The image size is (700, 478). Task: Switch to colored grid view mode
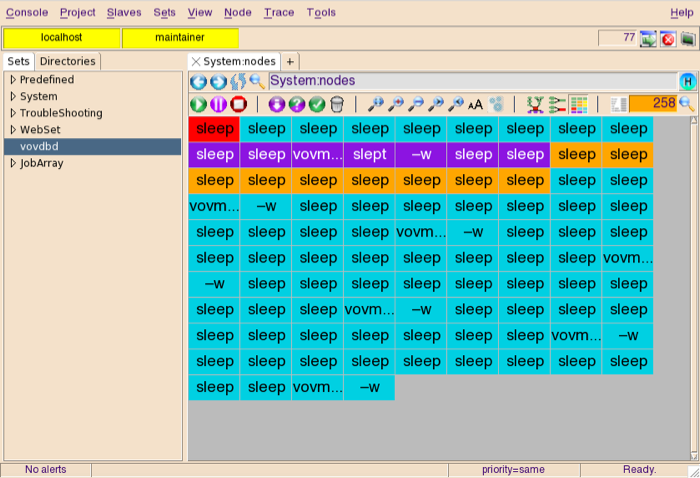click(x=578, y=104)
